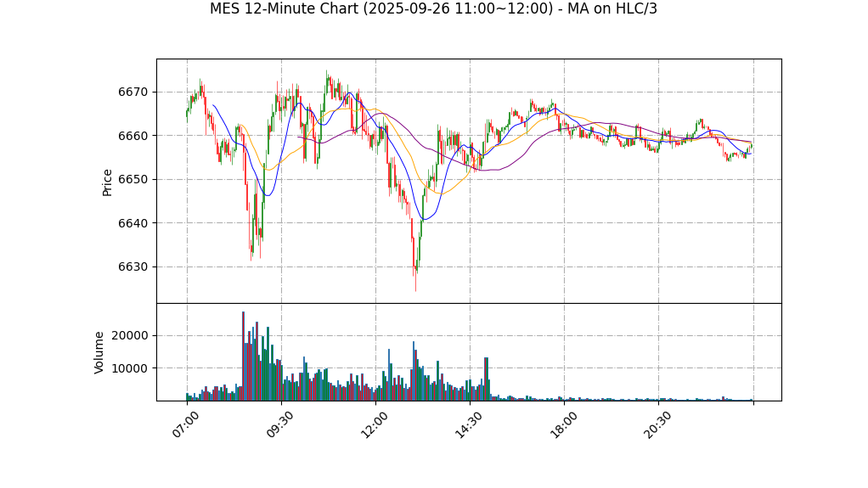Image resolution: width=868 pixels, height=488 pixels.
Task: Click the 20000 volume axis label
Action: pyautogui.click(x=130, y=336)
